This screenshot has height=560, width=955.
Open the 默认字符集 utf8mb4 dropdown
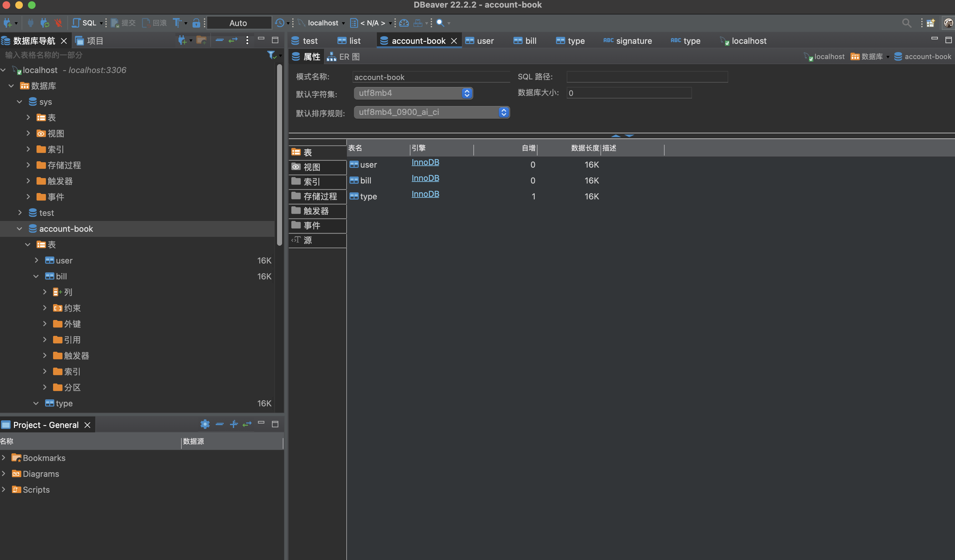coord(413,93)
